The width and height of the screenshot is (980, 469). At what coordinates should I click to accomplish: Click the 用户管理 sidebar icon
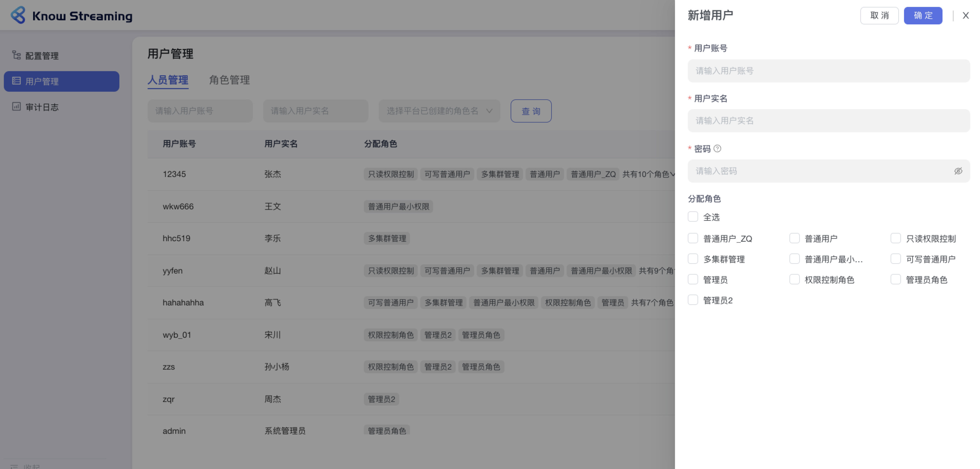click(x=16, y=81)
